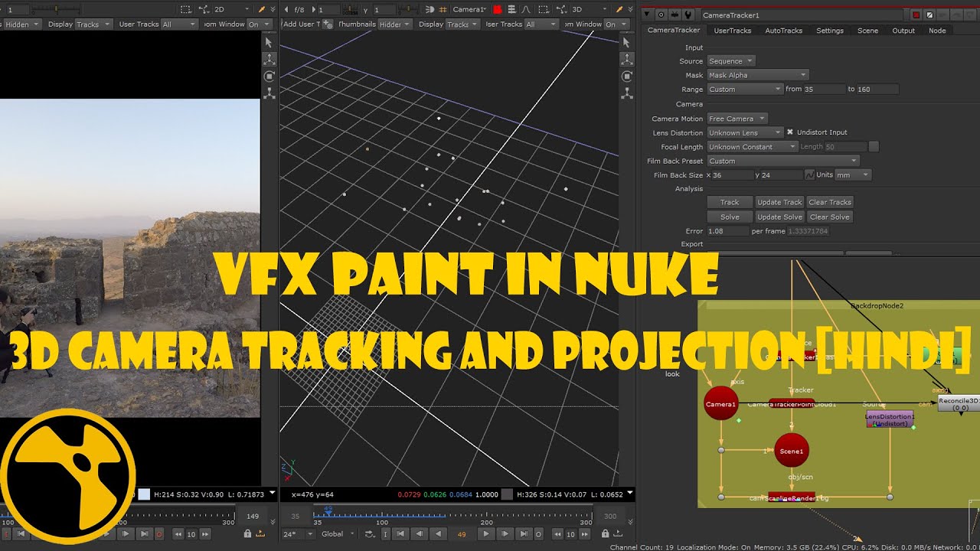Click the Solve button

[730, 217]
